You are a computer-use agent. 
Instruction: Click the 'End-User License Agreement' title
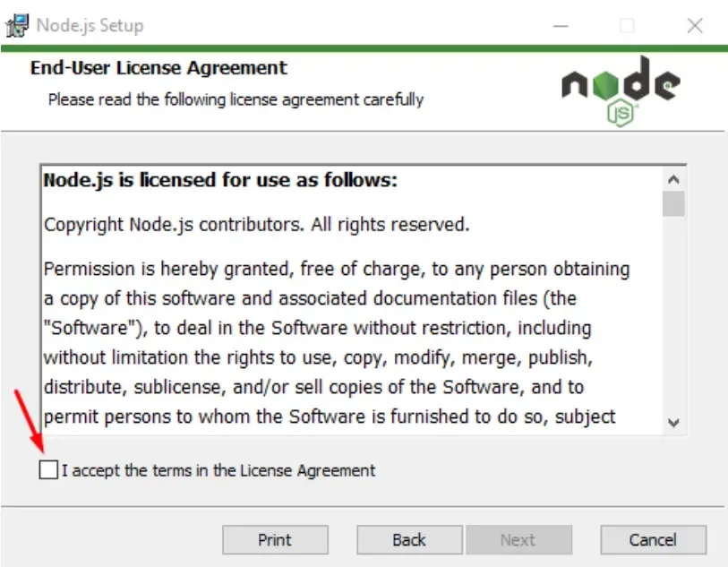tap(158, 68)
